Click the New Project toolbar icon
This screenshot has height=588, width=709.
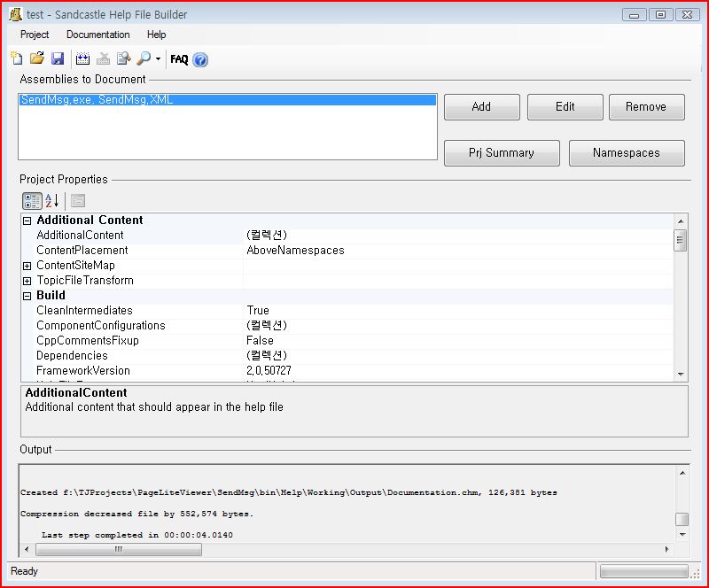pos(17,58)
